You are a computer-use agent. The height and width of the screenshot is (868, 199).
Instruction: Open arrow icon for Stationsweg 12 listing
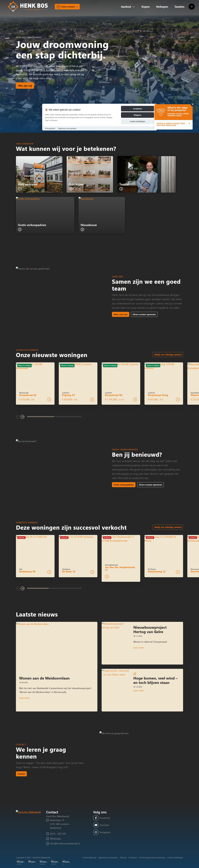coord(178,572)
